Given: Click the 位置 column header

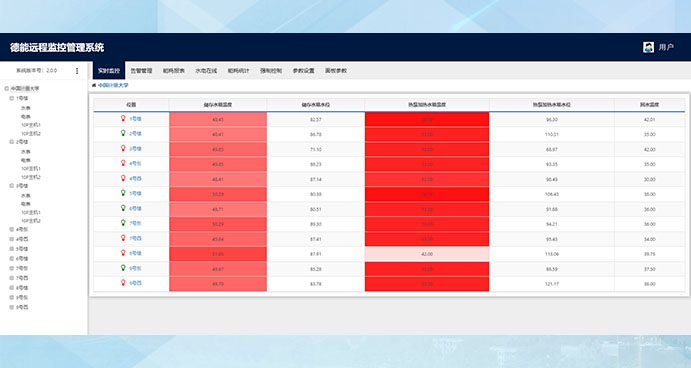Looking at the screenshot, I should [131, 105].
